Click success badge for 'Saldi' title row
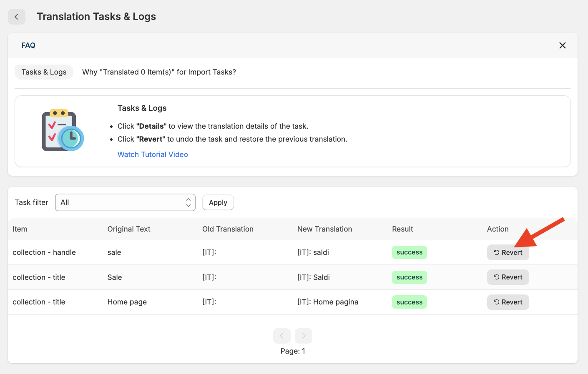 409,277
